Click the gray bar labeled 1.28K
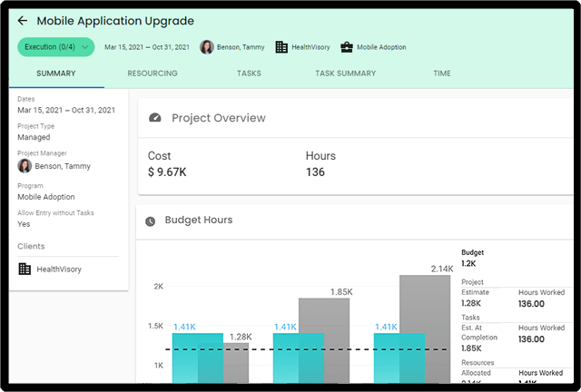The height and width of the screenshot is (392, 581). [x=236, y=363]
